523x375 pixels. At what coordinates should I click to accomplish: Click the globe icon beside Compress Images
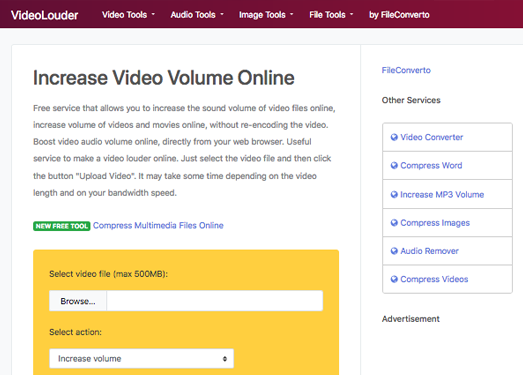[394, 223]
